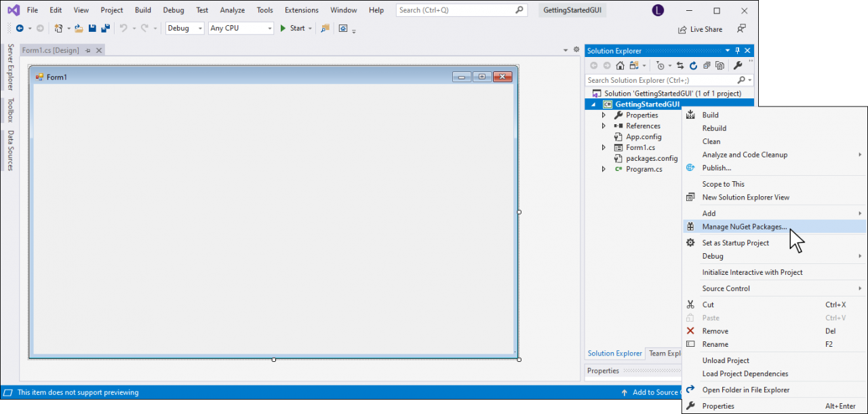Click the single-disk Save icon
The image size is (868, 414).
click(x=92, y=29)
